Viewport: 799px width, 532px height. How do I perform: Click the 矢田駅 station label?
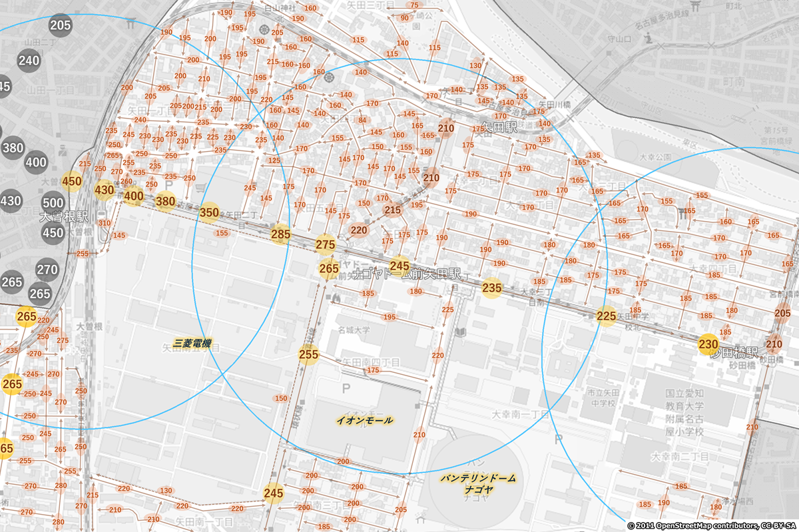[x=500, y=127]
